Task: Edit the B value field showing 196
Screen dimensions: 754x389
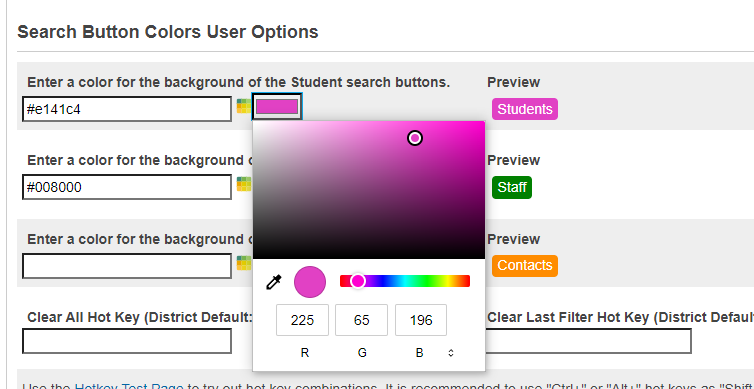Action: (421, 320)
